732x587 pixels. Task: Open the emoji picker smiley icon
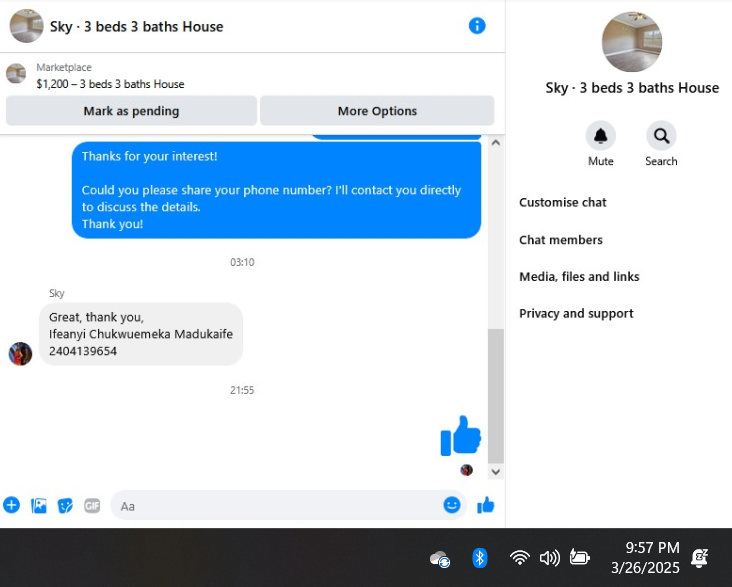point(451,505)
